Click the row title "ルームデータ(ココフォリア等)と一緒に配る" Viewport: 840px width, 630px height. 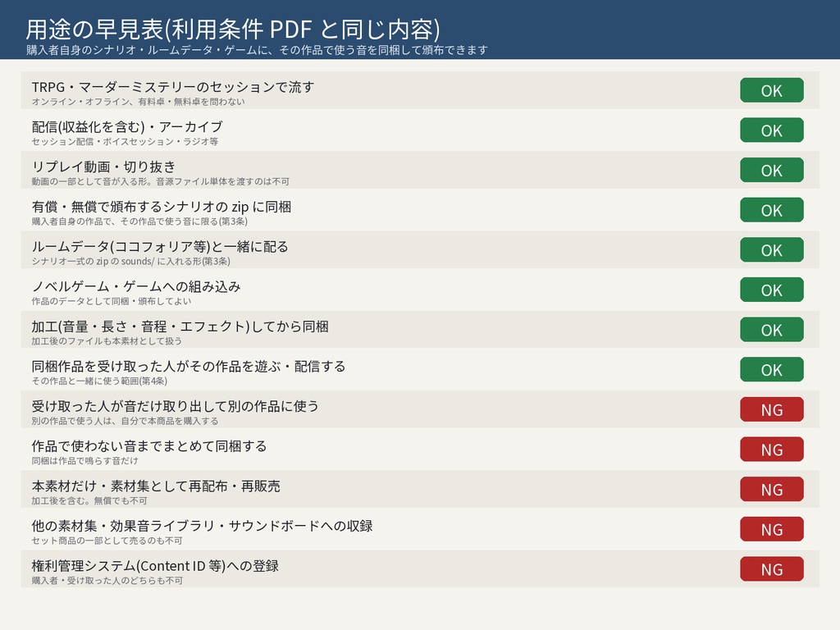160,246
